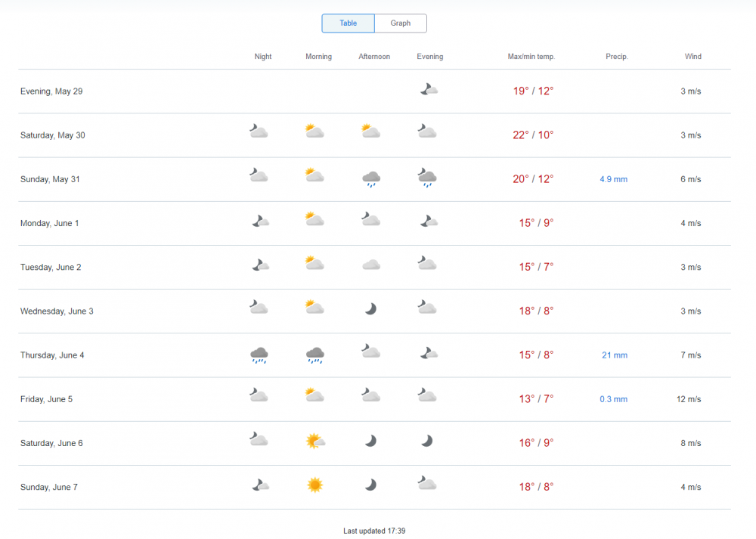Image resolution: width=756 pixels, height=539 pixels.
Task: Click Evening May 29 evening weather icon
Action: pos(429,90)
